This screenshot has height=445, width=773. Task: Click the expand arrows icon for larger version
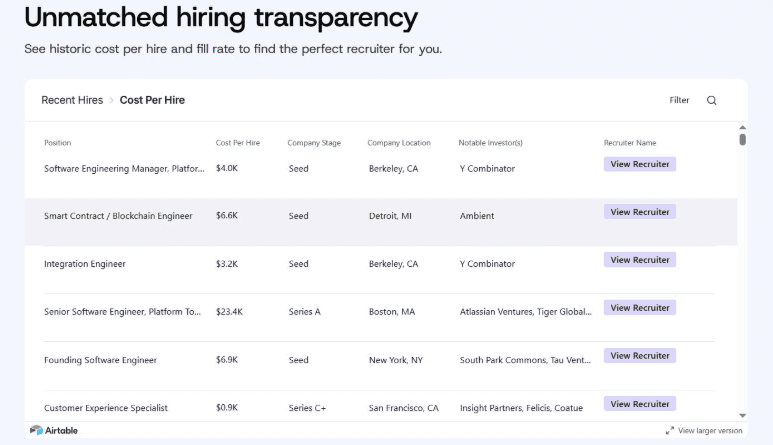669,431
